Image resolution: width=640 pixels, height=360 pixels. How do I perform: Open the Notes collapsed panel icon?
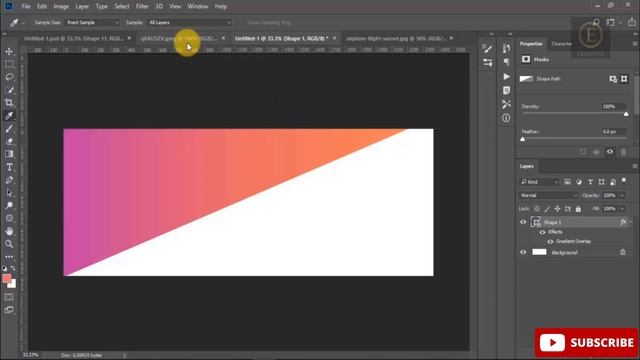[507, 91]
